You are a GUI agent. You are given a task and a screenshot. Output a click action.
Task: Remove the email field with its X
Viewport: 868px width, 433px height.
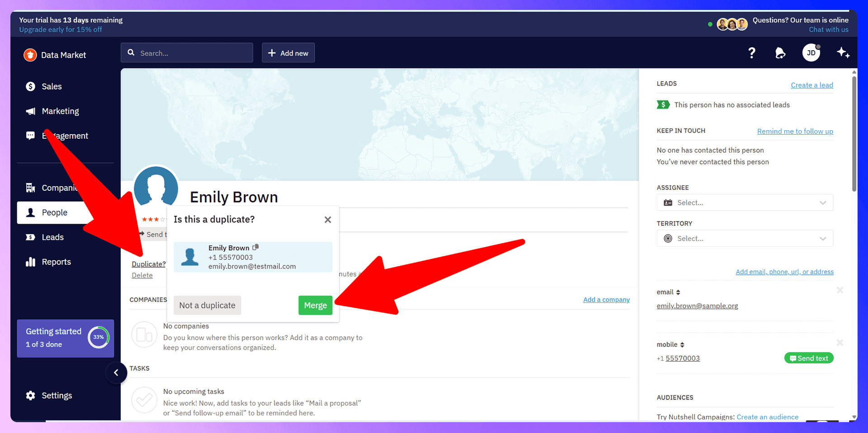point(840,290)
